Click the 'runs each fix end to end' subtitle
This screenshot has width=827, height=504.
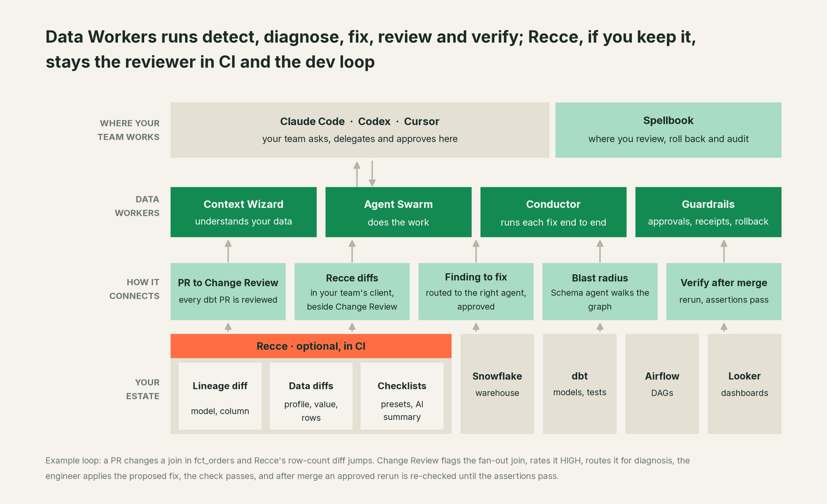pos(553,223)
